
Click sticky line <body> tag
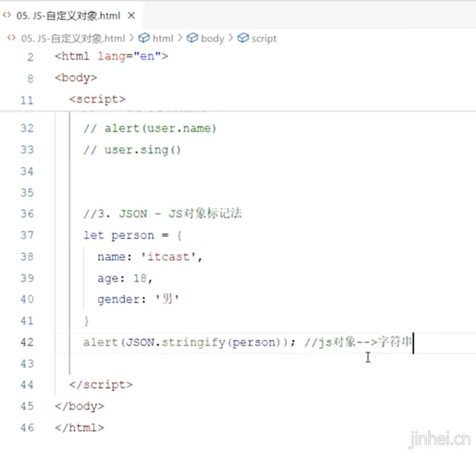pos(76,78)
